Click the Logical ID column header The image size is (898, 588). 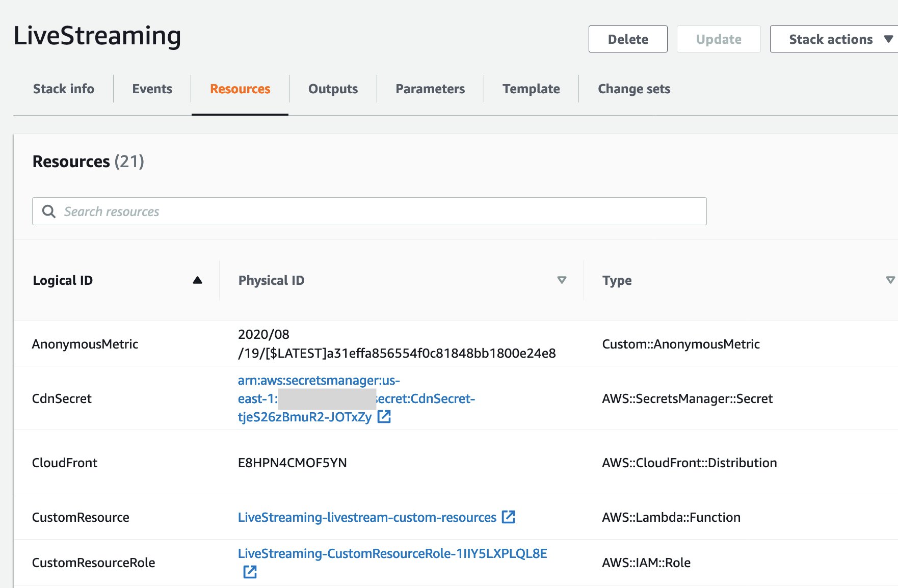(63, 280)
